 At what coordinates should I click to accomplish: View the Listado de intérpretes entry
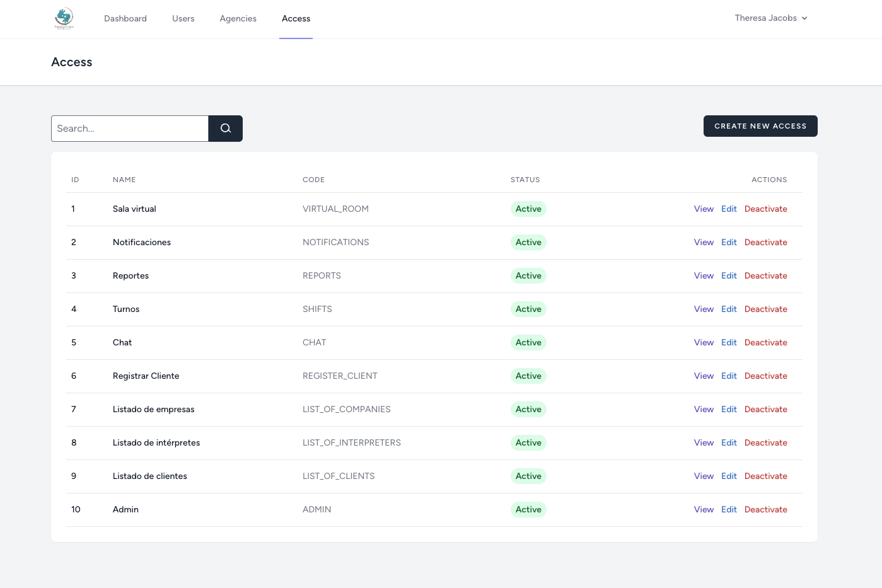[x=704, y=443]
